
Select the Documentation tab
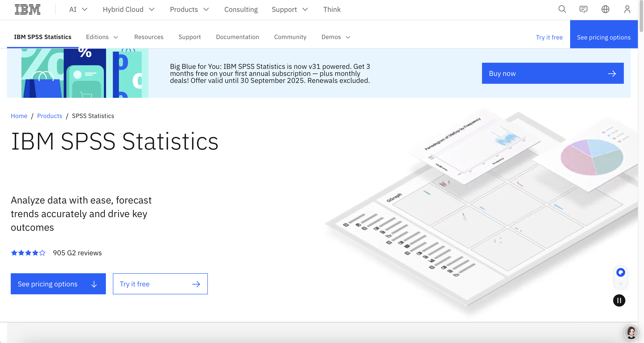[x=238, y=37]
